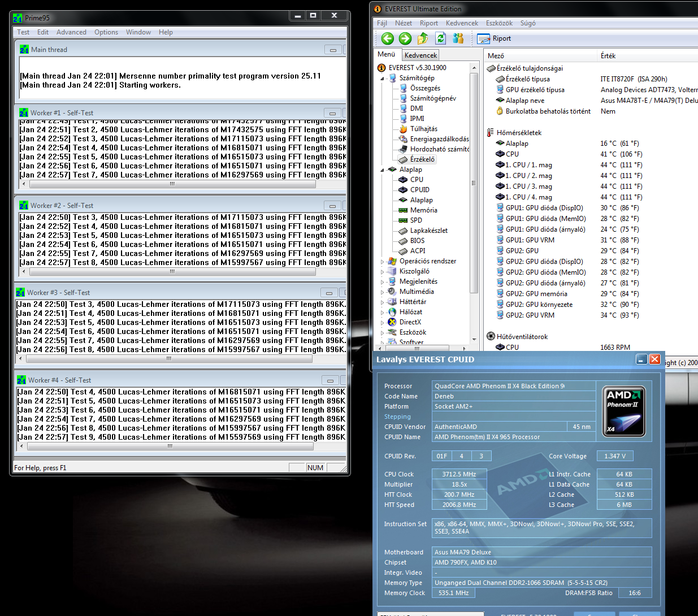Click the Worker #1 Self-Test window icon
698x616 pixels.
(x=24, y=113)
